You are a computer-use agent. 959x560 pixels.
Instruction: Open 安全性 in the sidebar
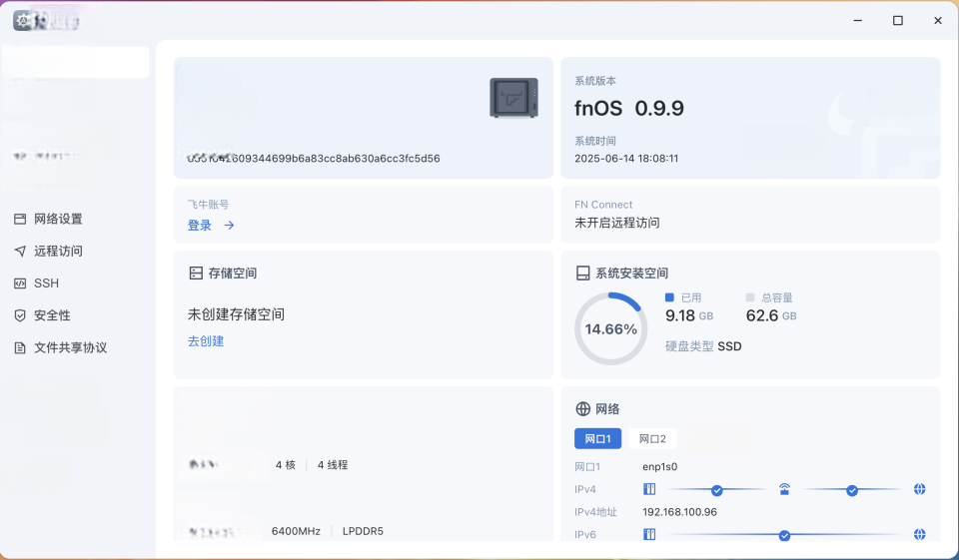[52, 315]
